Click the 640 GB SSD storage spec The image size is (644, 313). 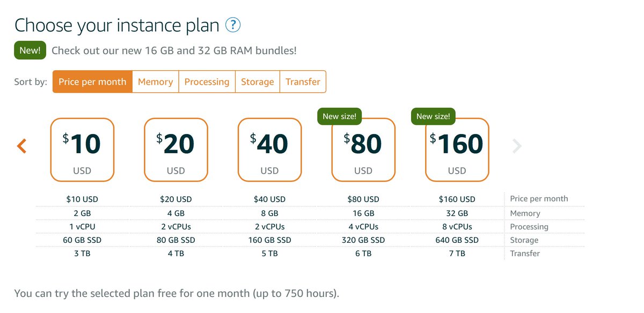[457, 240]
